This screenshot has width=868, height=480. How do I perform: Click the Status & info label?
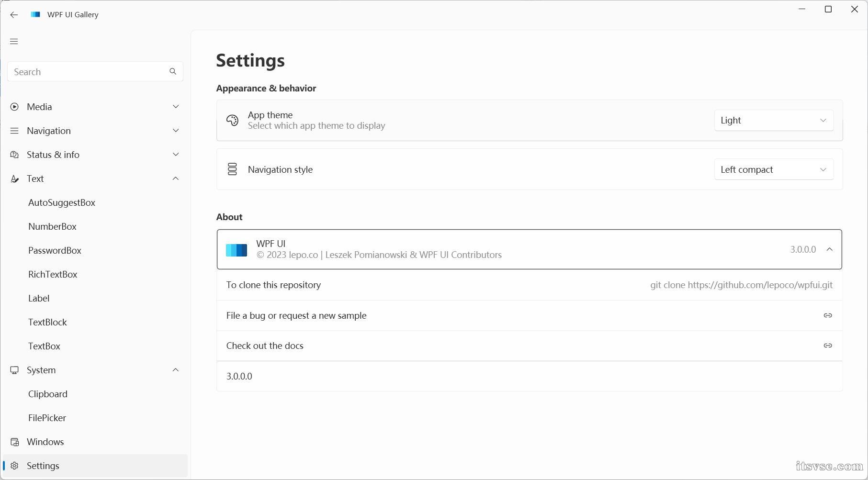53,155
